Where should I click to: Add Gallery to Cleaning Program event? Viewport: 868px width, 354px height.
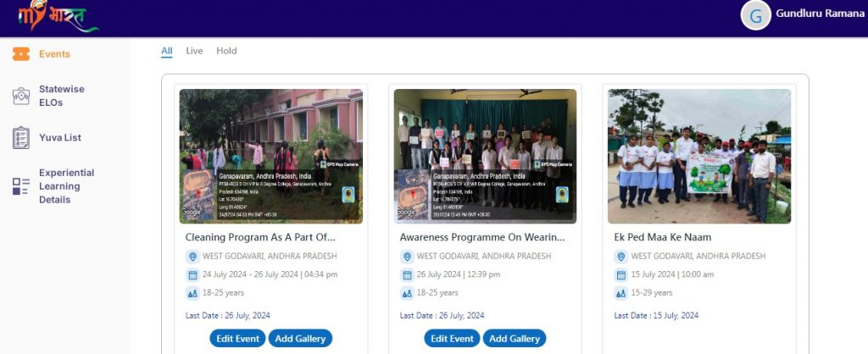click(300, 339)
